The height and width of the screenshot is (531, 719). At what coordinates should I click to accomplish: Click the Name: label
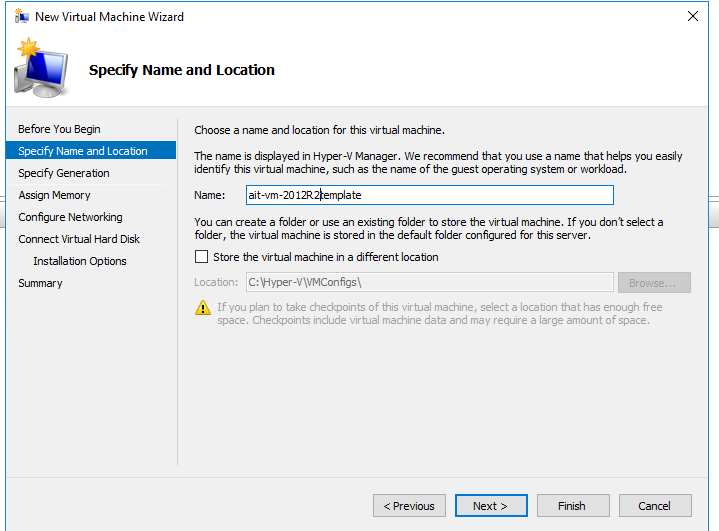[210, 195]
